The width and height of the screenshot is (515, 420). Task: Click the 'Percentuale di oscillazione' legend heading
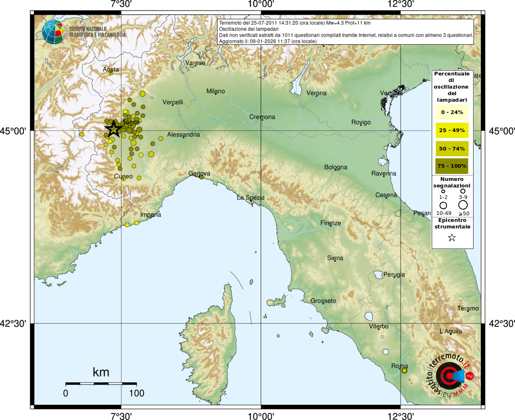pos(452,87)
